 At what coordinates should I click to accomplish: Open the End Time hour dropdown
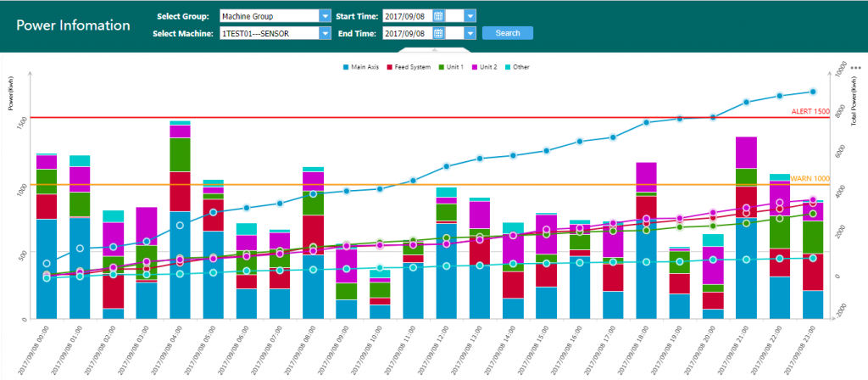coord(470,33)
